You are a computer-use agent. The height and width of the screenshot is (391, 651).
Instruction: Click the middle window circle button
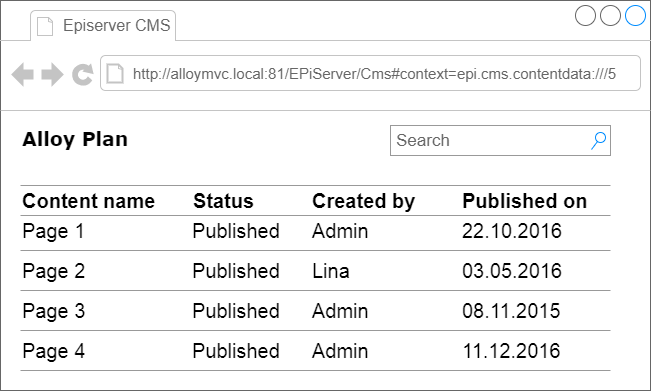click(610, 15)
